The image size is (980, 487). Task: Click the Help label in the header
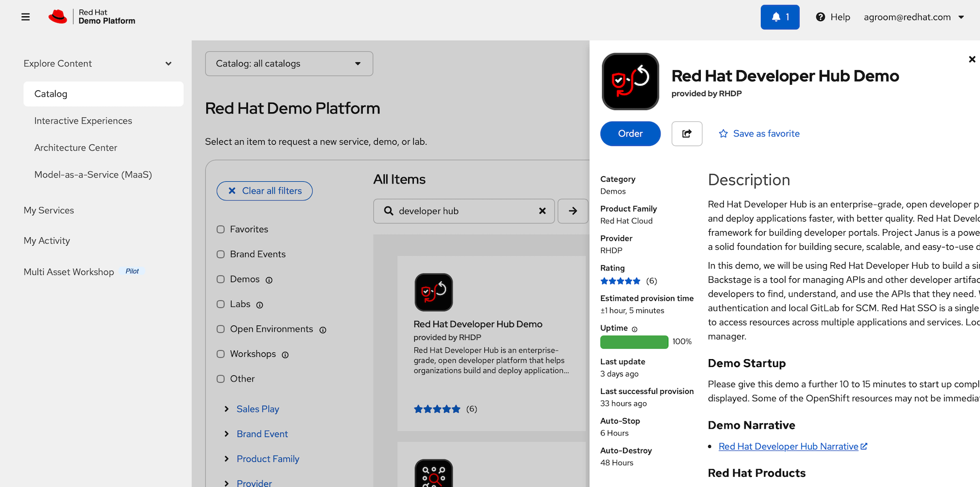[840, 17]
